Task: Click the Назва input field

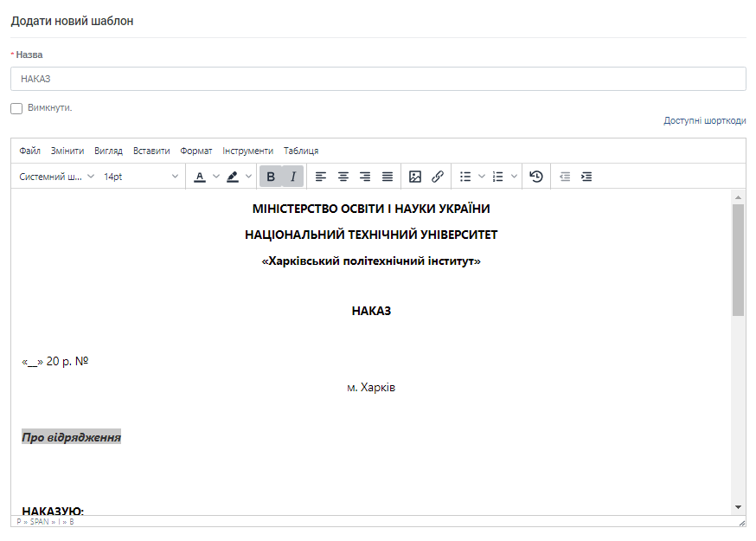Action: click(x=378, y=79)
